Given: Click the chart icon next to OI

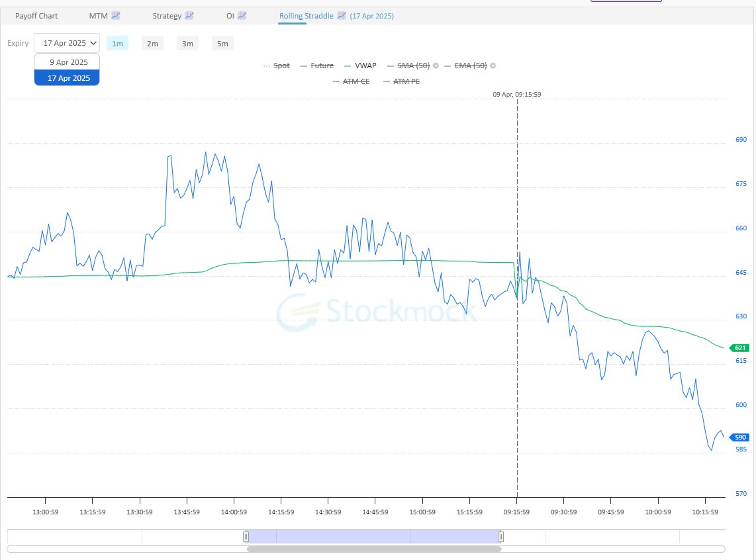Looking at the screenshot, I should tap(241, 15).
